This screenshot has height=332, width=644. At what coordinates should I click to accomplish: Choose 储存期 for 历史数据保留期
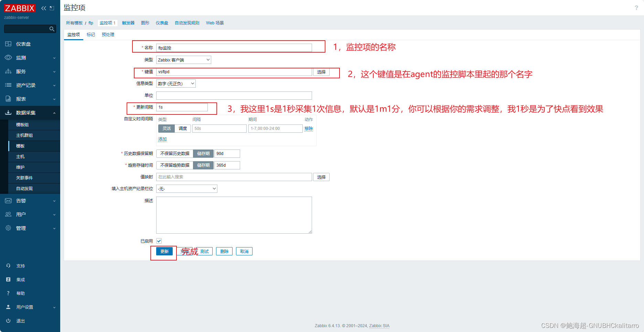click(x=203, y=154)
